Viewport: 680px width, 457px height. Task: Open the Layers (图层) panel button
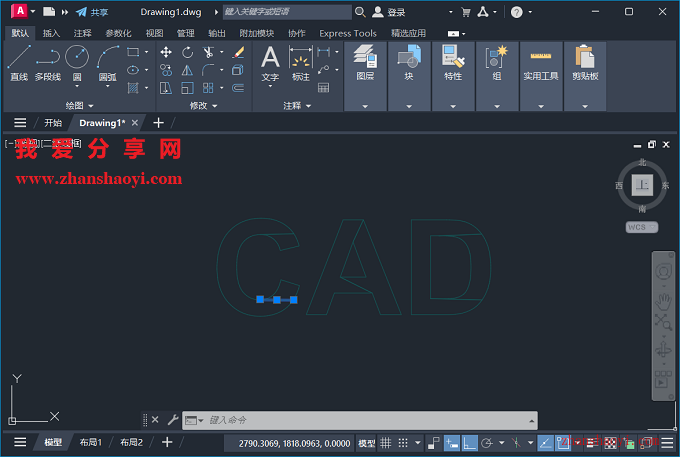coord(365,76)
